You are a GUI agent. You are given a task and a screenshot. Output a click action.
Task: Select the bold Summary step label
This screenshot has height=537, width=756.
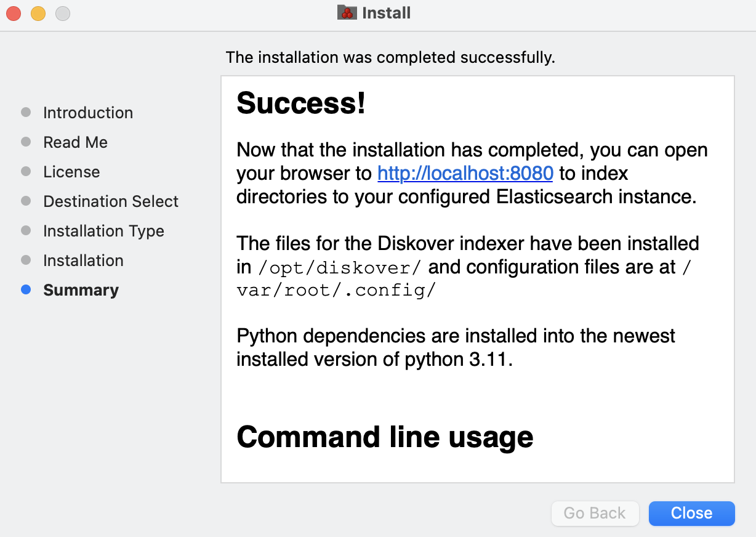click(81, 290)
